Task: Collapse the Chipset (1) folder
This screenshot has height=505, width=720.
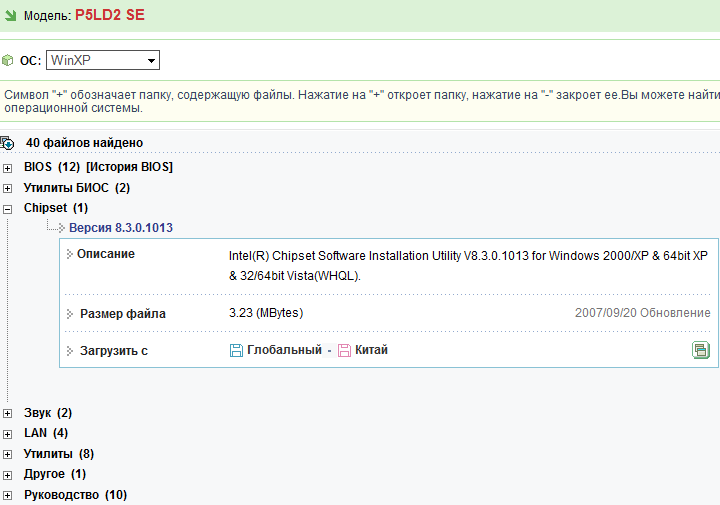Action: coord(8,209)
